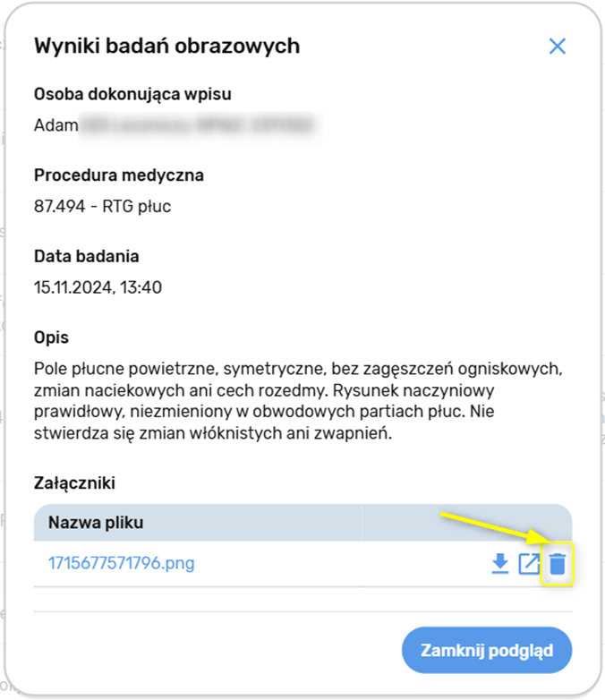This screenshot has width=605, height=700.
Task: Click the empty actions column header
Action: (x=465, y=523)
